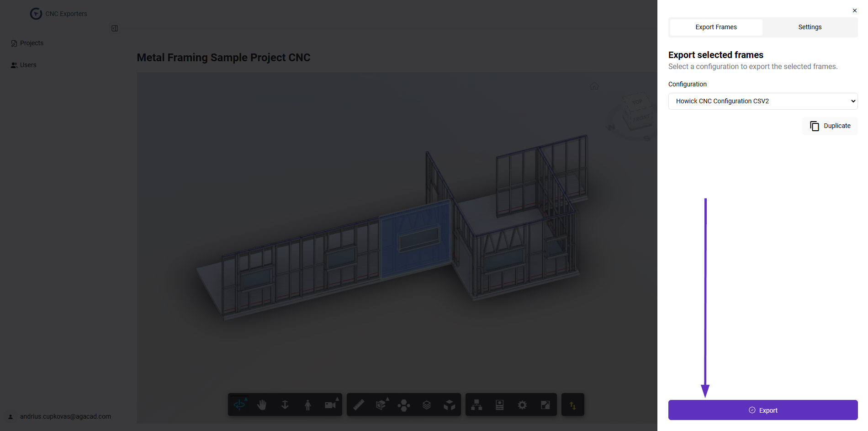Collapse the left sidebar panel

click(115, 28)
